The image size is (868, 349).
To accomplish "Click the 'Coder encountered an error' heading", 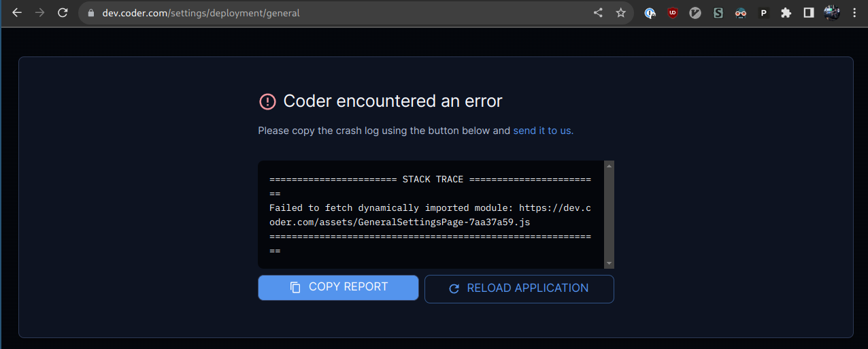I will click(x=393, y=101).
